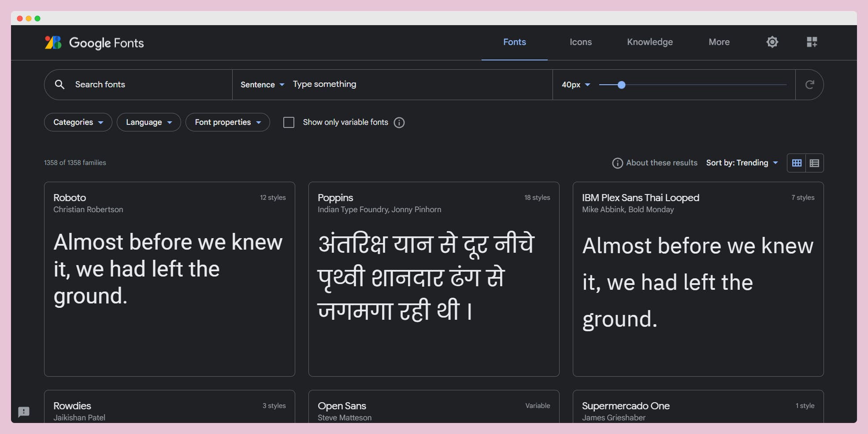Click the red close window button
The width and height of the screenshot is (868, 434).
(x=20, y=19)
